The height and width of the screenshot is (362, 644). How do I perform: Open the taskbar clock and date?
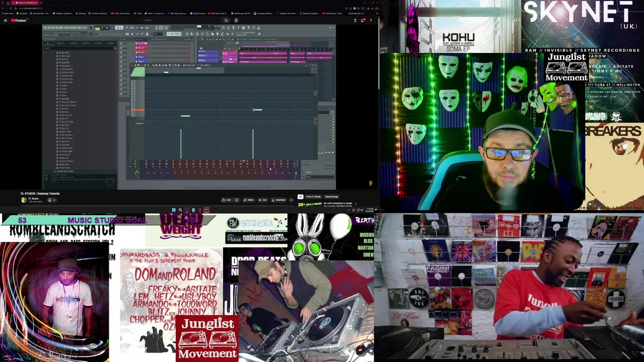pyautogui.click(x=370, y=210)
